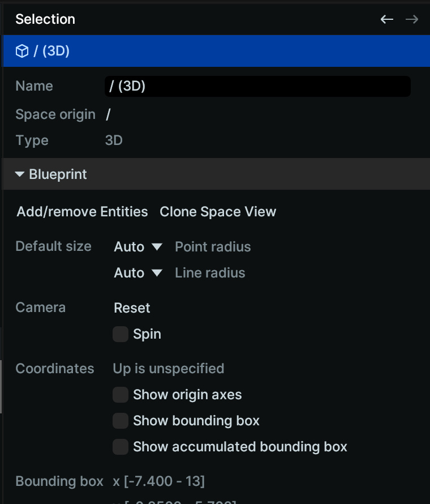This screenshot has height=504, width=430.
Task: Collapse the Blueprint section
Action: [x=216, y=174]
